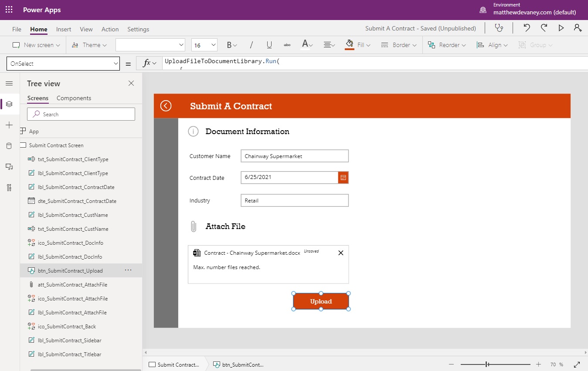Open the OnSelect property dropdown
Image resolution: width=588 pixels, height=371 pixels.
point(63,63)
